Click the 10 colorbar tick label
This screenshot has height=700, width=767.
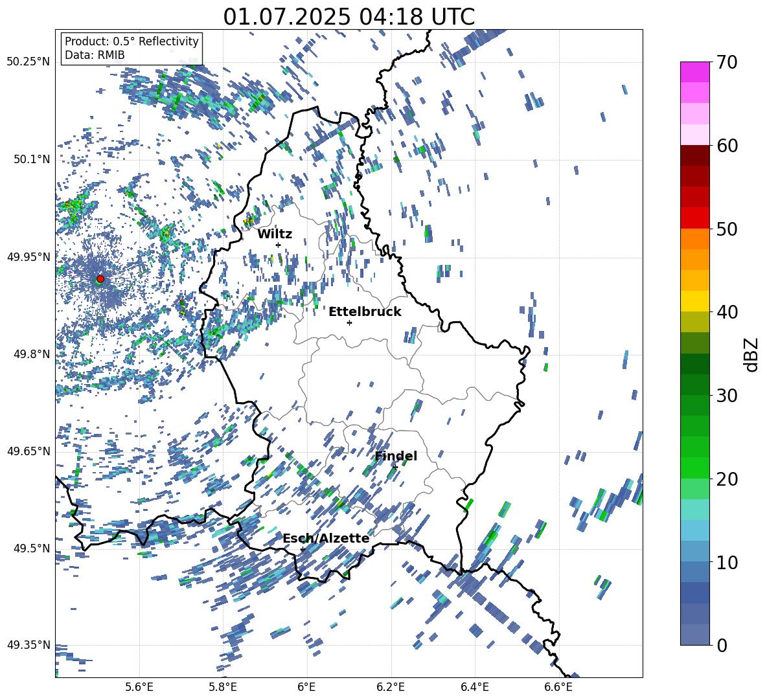(727, 562)
